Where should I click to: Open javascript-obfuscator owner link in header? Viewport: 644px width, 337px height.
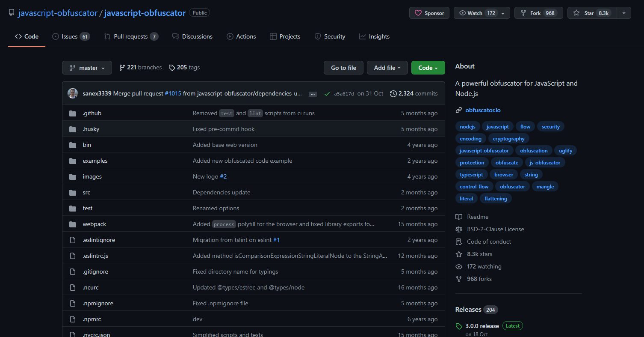point(58,13)
